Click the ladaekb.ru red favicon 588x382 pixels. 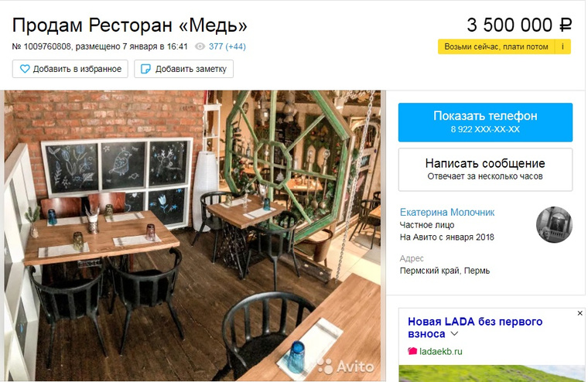[x=412, y=351]
